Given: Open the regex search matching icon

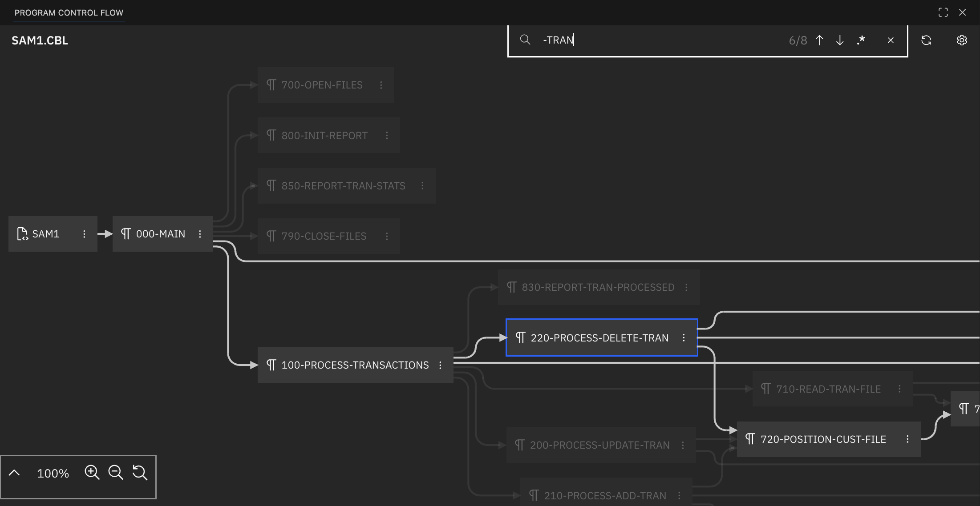Looking at the screenshot, I should coord(861,40).
